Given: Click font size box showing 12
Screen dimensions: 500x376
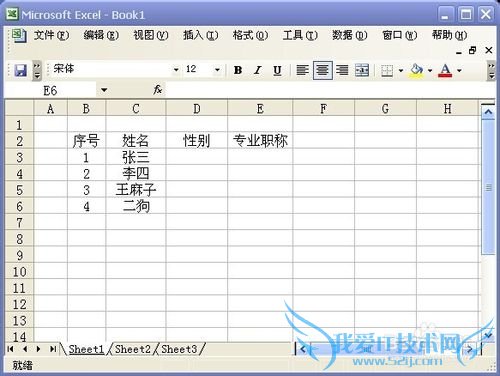Looking at the screenshot, I should (x=198, y=69).
